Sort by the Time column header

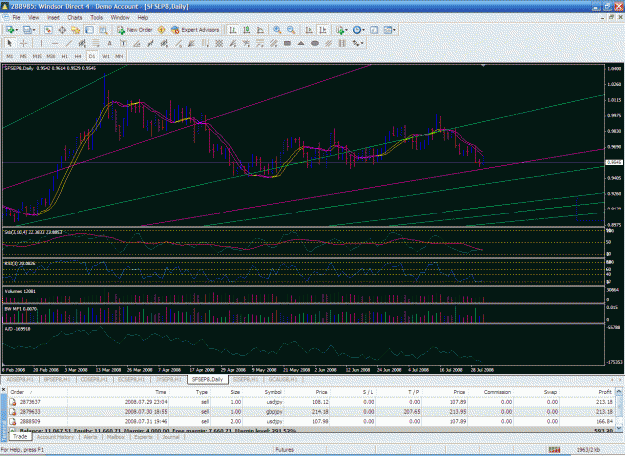118,392
